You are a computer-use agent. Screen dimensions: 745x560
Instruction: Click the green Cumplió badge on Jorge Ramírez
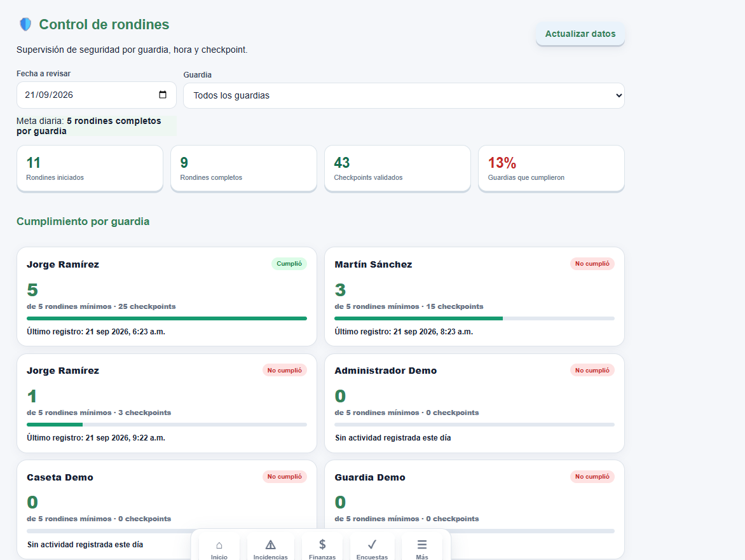289,264
